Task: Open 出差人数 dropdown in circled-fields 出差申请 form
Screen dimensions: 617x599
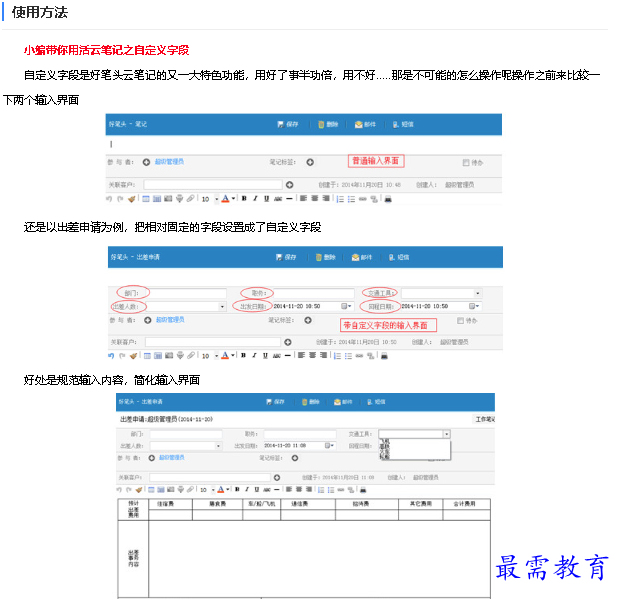Action: coord(222,307)
